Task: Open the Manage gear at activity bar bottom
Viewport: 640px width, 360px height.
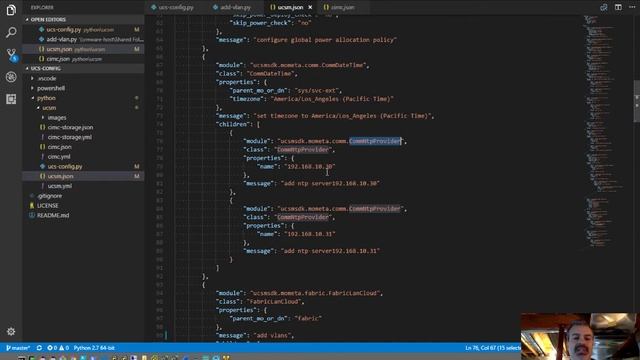Action: point(11,331)
